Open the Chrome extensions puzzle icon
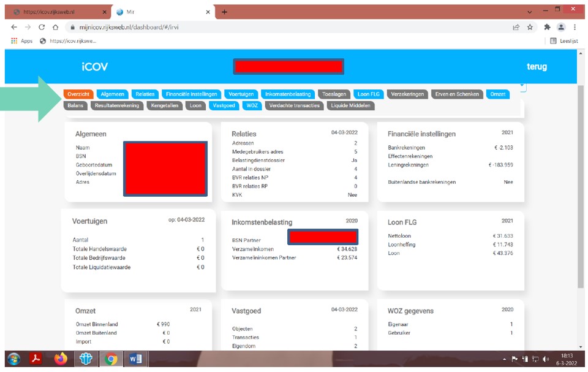Viewport: 588px width, 372px height. [547, 28]
